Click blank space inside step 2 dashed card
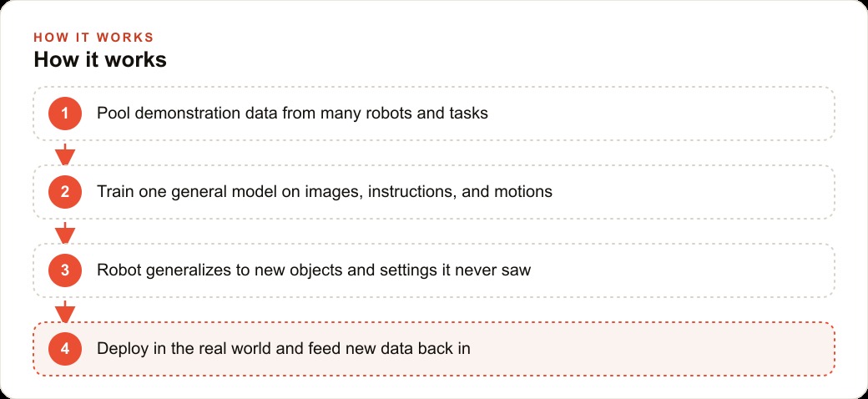868x399 pixels. (692, 192)
